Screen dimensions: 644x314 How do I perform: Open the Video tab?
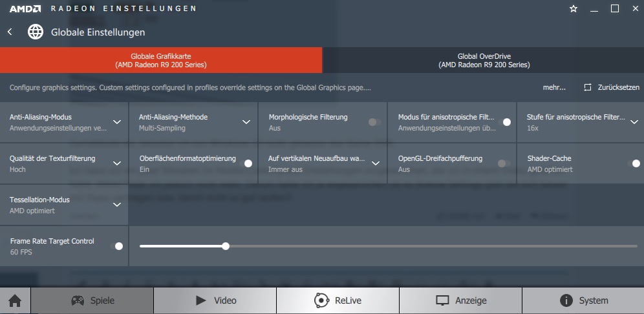(215, 300)
